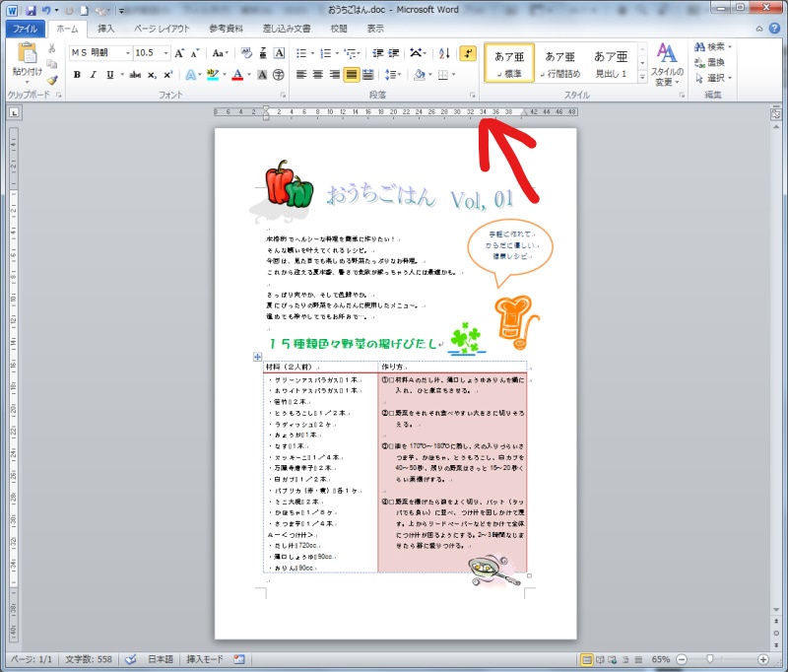Click the 文字数: 558 word count indicator
Viewport: 788px width, 672px height.
pyautogui.click(x=90, y=658)
